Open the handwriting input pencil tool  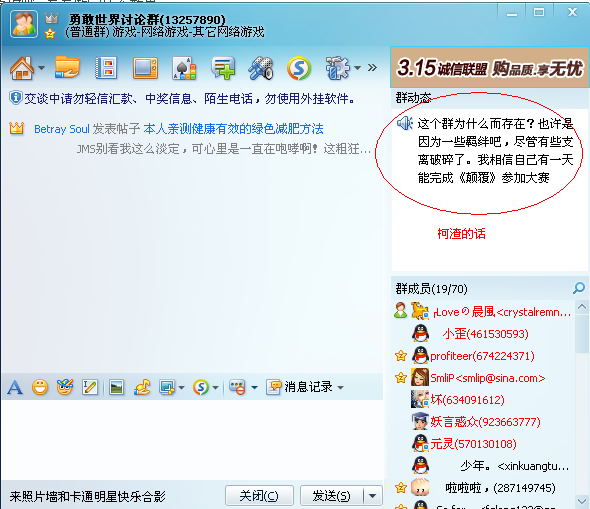(90, 387)
